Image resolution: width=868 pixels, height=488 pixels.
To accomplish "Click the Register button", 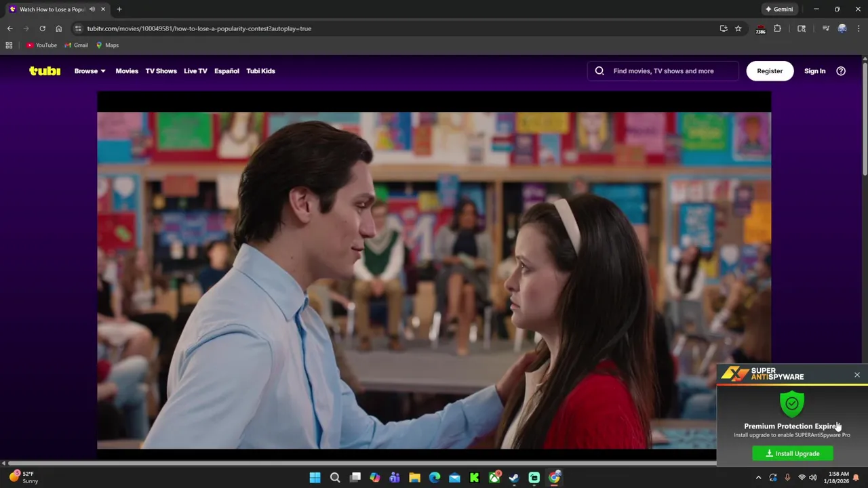I will point(770,70).
